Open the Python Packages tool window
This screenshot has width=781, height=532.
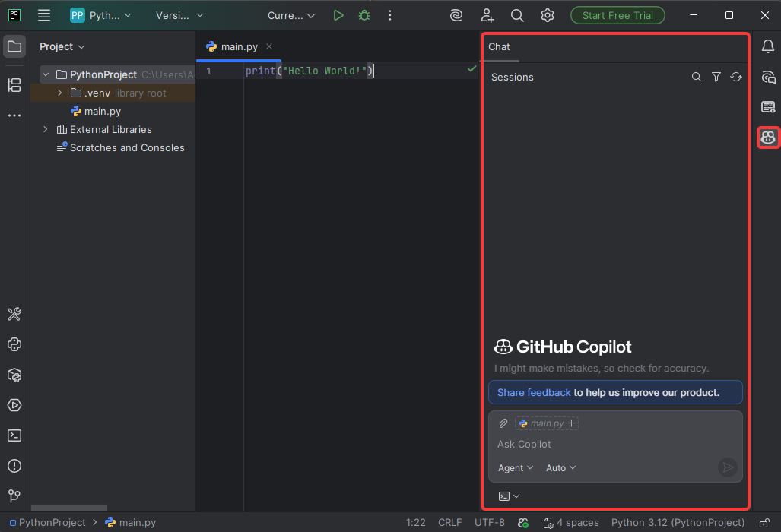14,375
